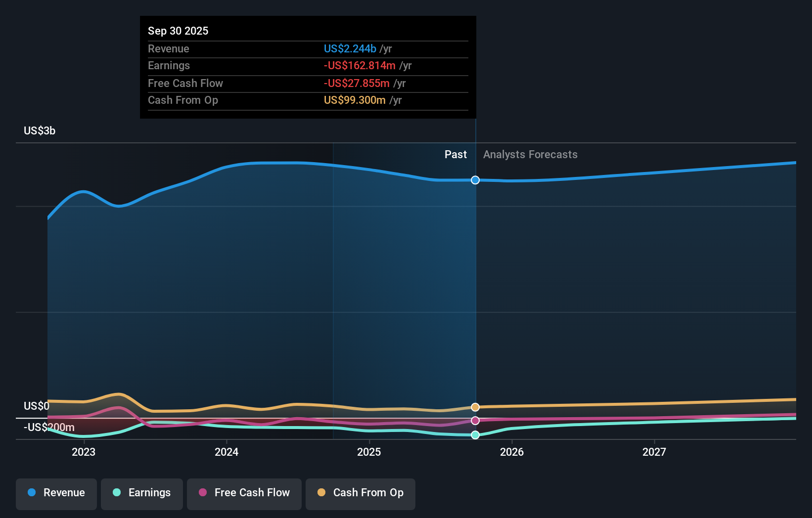Select the teal Earnings marker on the chart
The image size is (812, 518).
pos(475,435)
